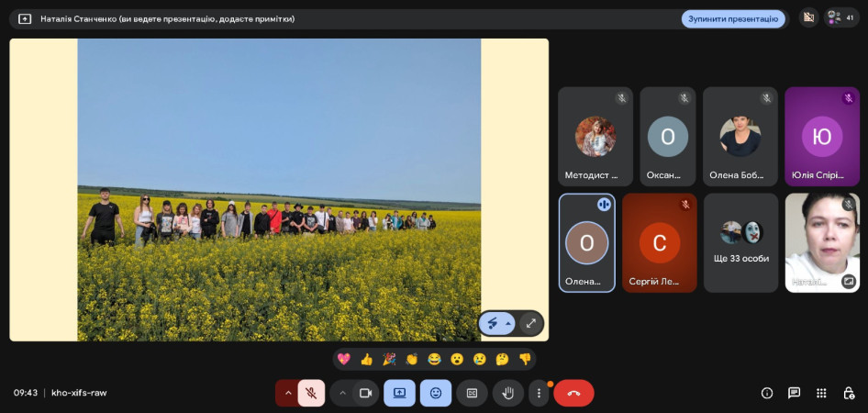Toggle the camera on or off

(365, 393)
